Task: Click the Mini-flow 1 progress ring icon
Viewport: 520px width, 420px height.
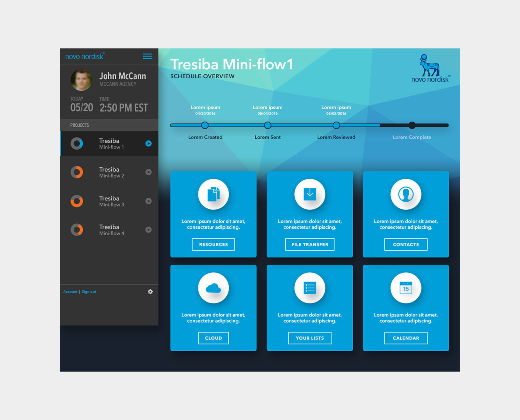Action: tap(77, 143)
